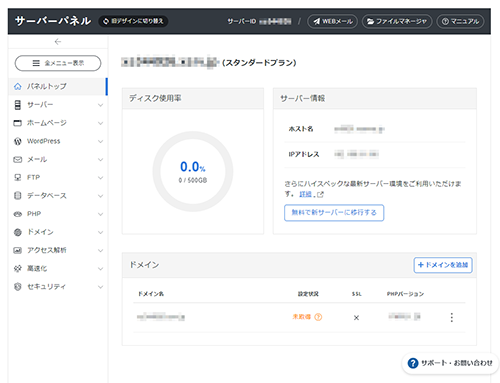This screenshot has height=383, width=500.
Task: Expand the 高速化 menu chevron
Action: (100, 269)
